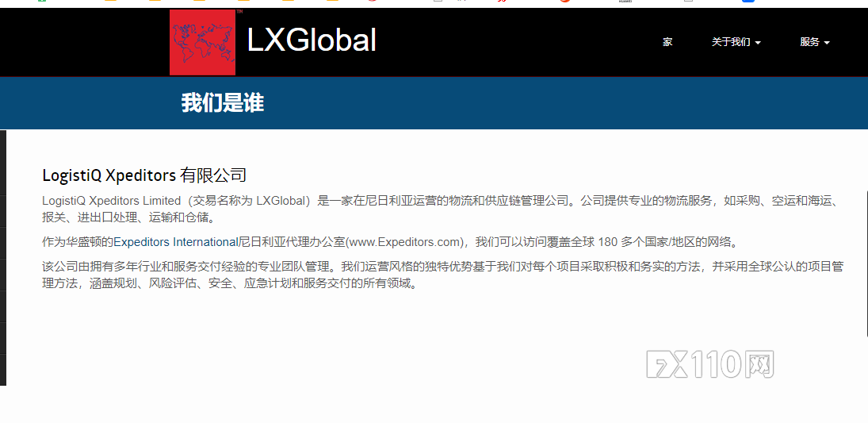
Task: Expand the 服务 dropdown menu
Action: click(814, 42)
